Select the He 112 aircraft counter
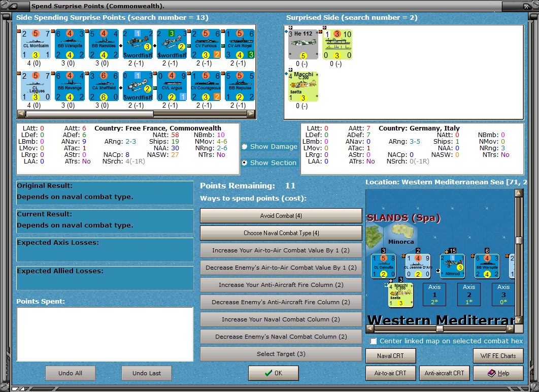 point(303,44)
